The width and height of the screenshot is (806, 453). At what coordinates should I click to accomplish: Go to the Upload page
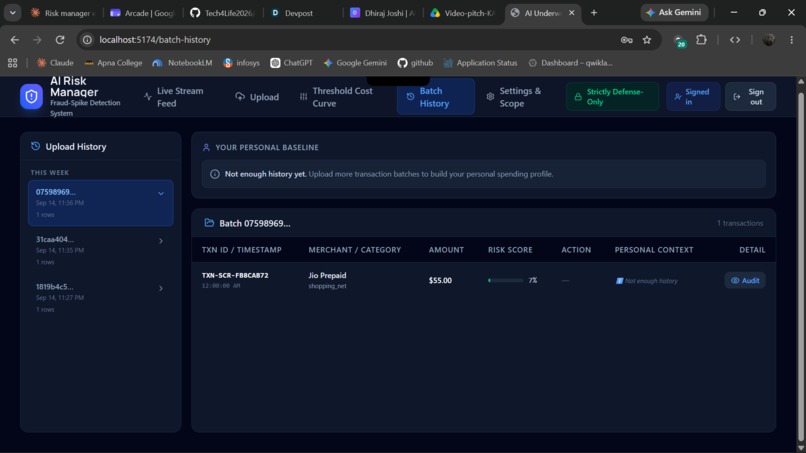(257, 97)
